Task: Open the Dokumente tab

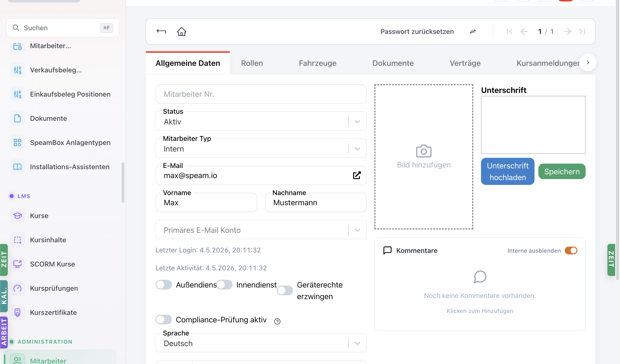Action: pyautogui.click(x=393, y=63)
